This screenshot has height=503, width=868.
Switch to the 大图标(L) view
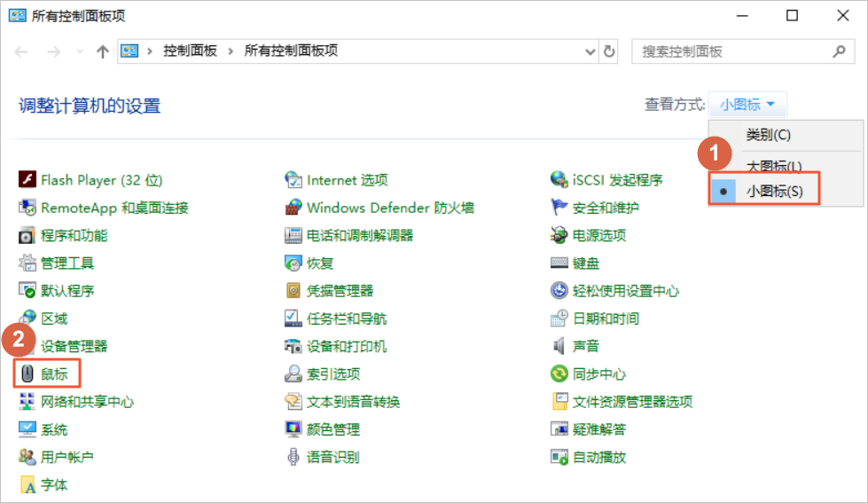click(773, 166)
